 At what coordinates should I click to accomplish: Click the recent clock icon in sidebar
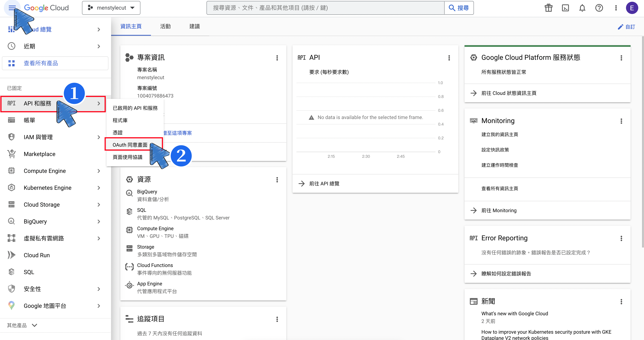pyautogui.click(x=11, y=46)
